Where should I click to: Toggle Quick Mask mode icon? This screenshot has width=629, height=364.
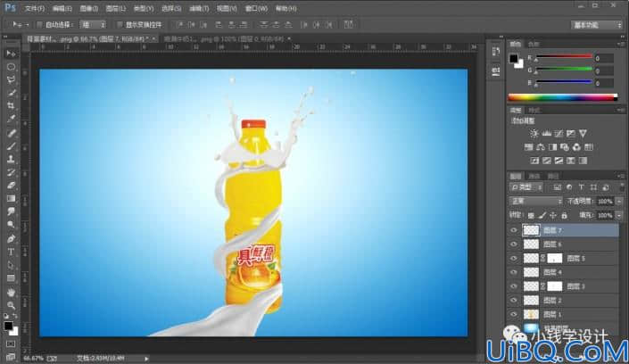click(11, 344)
